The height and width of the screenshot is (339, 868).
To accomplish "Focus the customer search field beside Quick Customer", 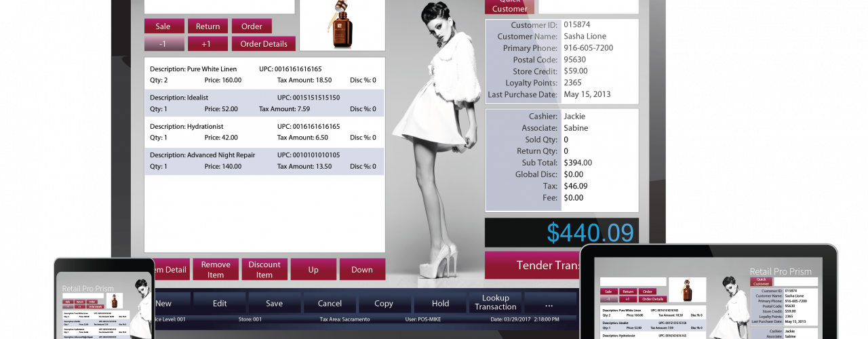I will [589, 7].
